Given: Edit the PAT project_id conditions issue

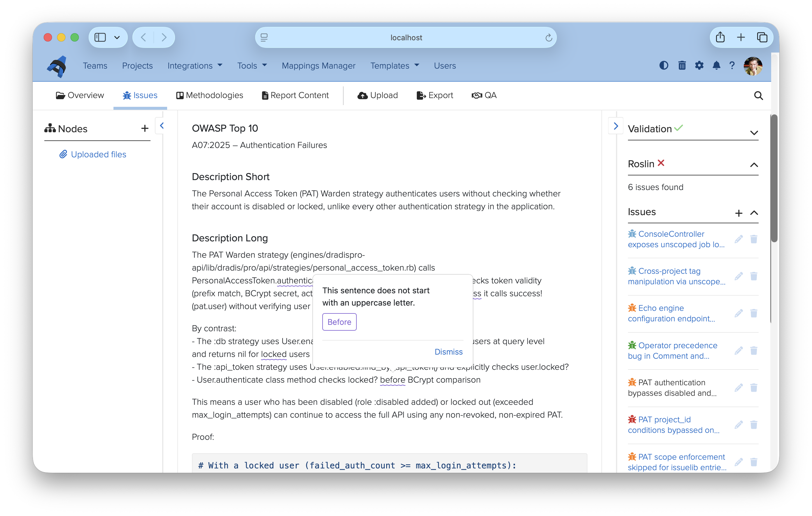Looking at the screenshot, I should pos(738,425).
